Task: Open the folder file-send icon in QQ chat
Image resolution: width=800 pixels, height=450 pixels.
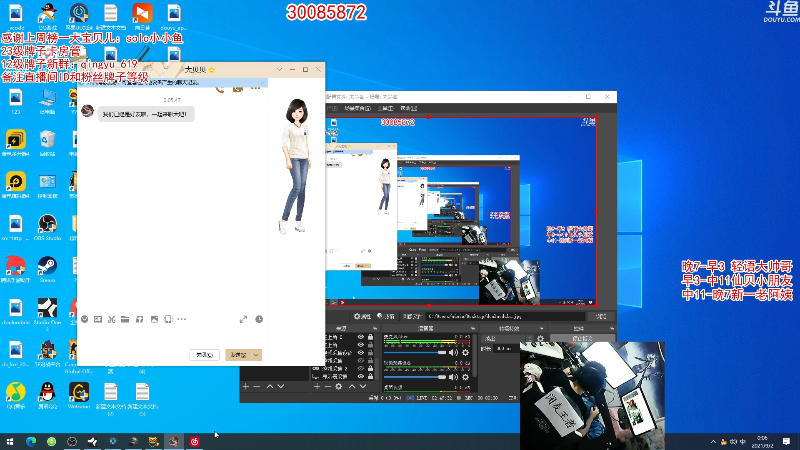Action: coord(125,319)
